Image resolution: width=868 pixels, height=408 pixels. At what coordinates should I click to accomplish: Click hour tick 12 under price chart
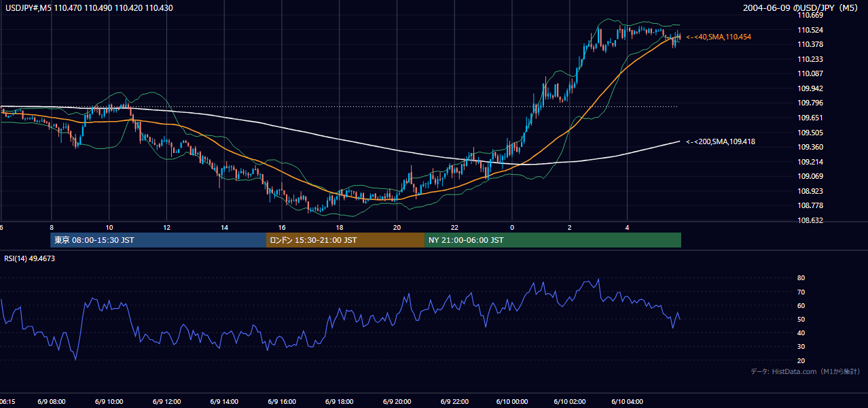pos(166,227)
